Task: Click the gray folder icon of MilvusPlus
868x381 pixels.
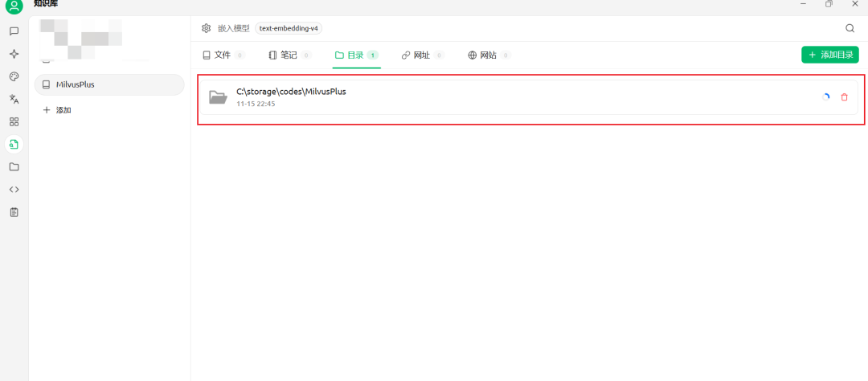Action: pos(218,97)
